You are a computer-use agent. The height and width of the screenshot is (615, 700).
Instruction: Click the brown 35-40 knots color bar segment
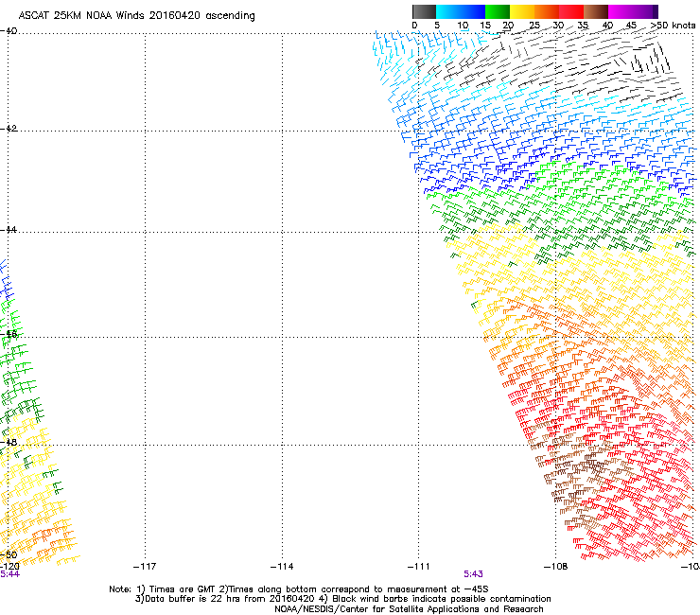pos(596,11)
